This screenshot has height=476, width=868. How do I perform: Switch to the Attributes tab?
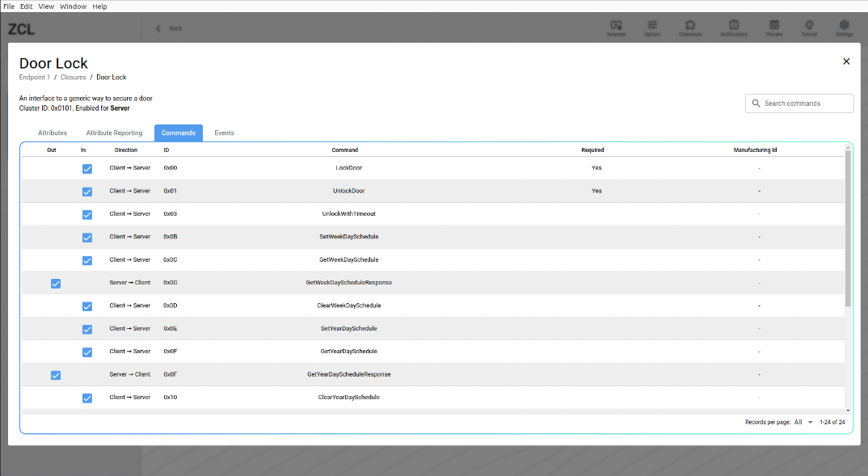click(x=52, y=133)
